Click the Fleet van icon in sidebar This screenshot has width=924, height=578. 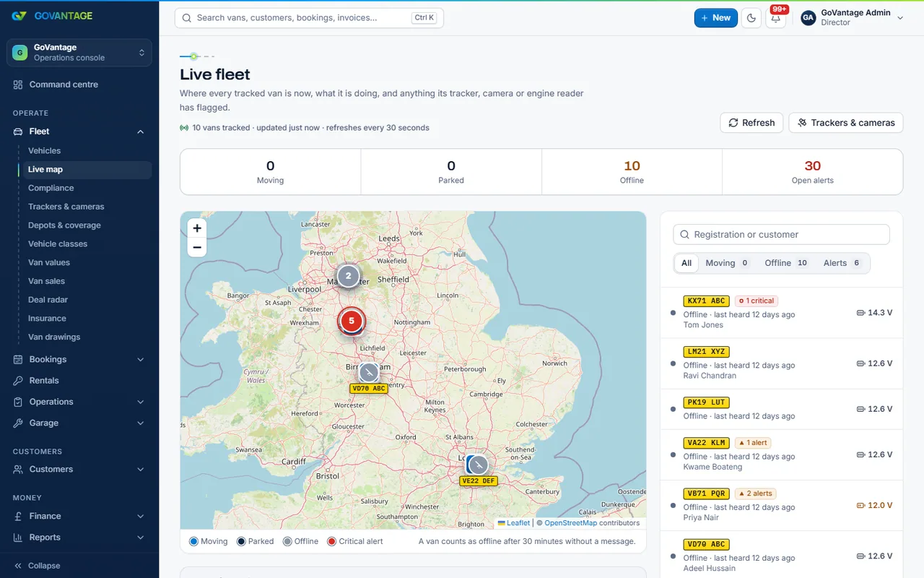(x=18, y=131)
